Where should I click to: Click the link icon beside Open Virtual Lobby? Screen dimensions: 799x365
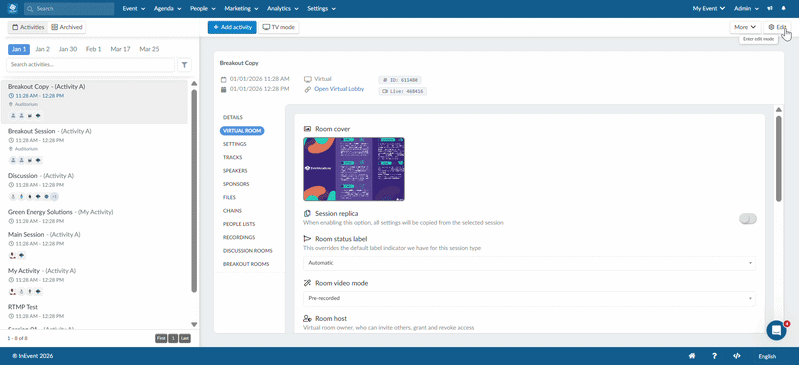pos(307,89)
